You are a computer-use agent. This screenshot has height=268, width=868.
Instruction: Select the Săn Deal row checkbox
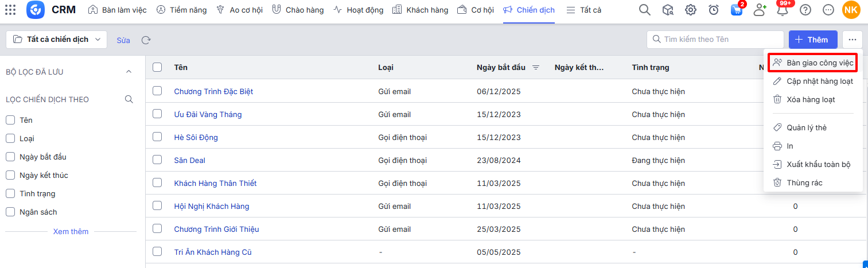[157, 160]
